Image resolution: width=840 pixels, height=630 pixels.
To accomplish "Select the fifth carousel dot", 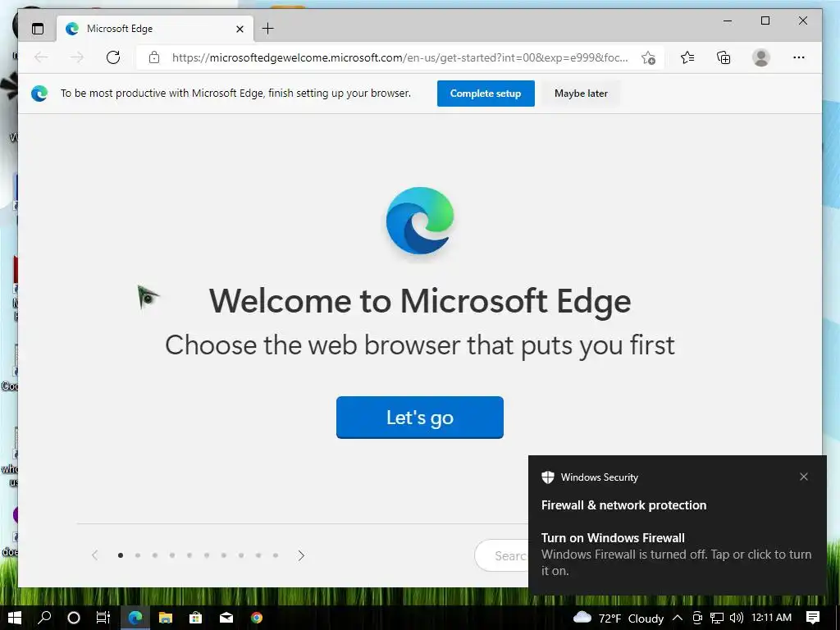I will pyautogui.click(x=189, y=555).
